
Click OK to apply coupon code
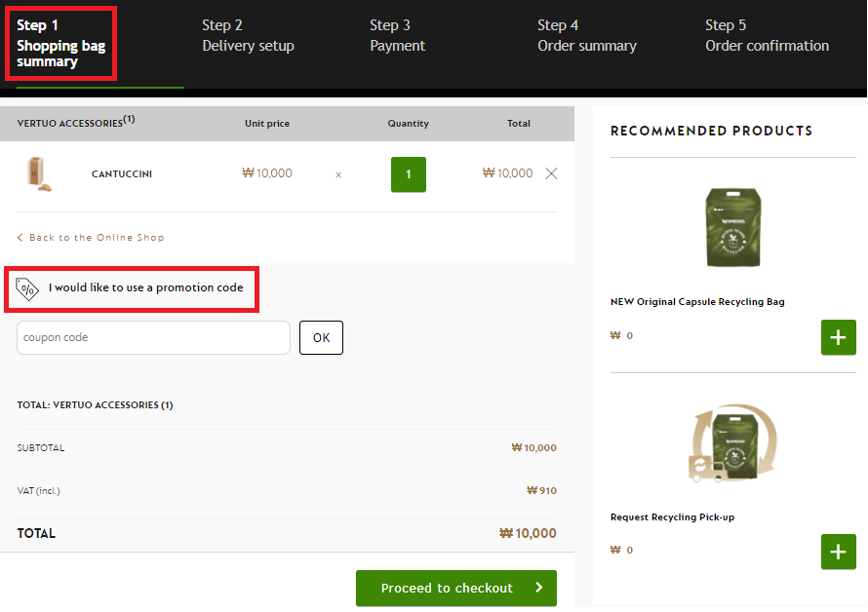[321, 337]
